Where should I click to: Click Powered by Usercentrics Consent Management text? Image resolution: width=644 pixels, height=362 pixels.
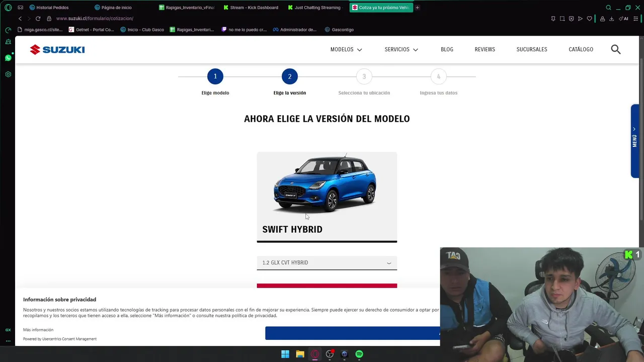pyautogui.click(x=60, y=339)
